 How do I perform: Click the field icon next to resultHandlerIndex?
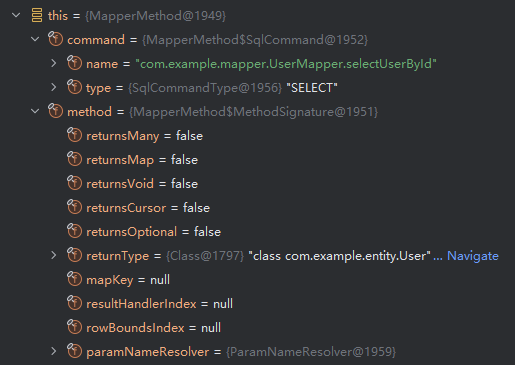point(74,303)
